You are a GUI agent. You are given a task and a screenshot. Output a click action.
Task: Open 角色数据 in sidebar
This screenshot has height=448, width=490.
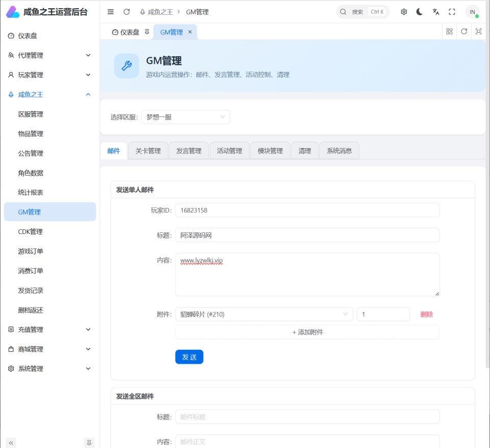[x=50, y=173]
